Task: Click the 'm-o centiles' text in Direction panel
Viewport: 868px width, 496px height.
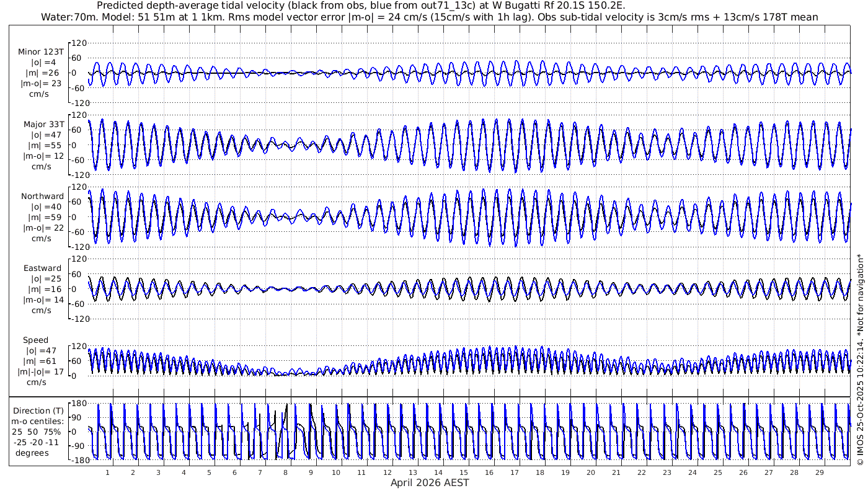Action: [38, 421]
